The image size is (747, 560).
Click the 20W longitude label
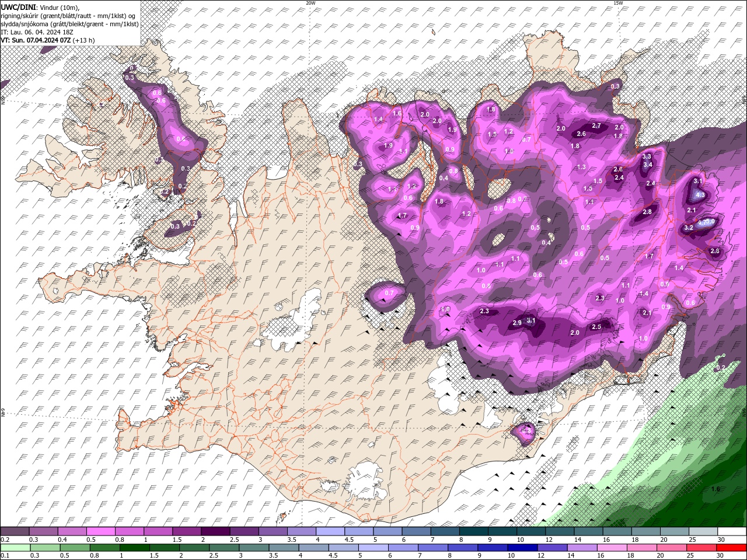coord(310,3)
